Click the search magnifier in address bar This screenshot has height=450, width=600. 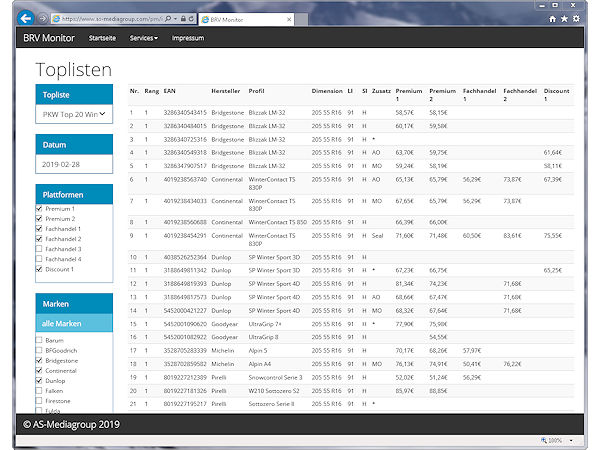[x=168, y=18]
